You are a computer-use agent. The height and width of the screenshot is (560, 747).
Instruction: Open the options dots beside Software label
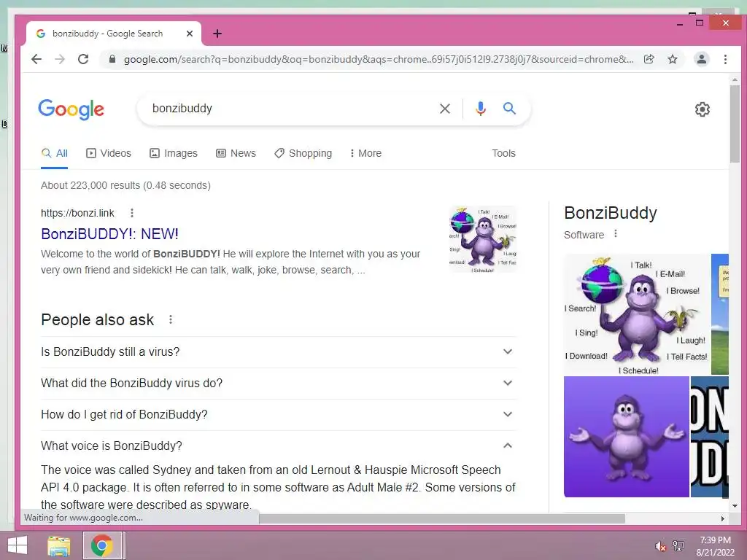tap(616, 234)
